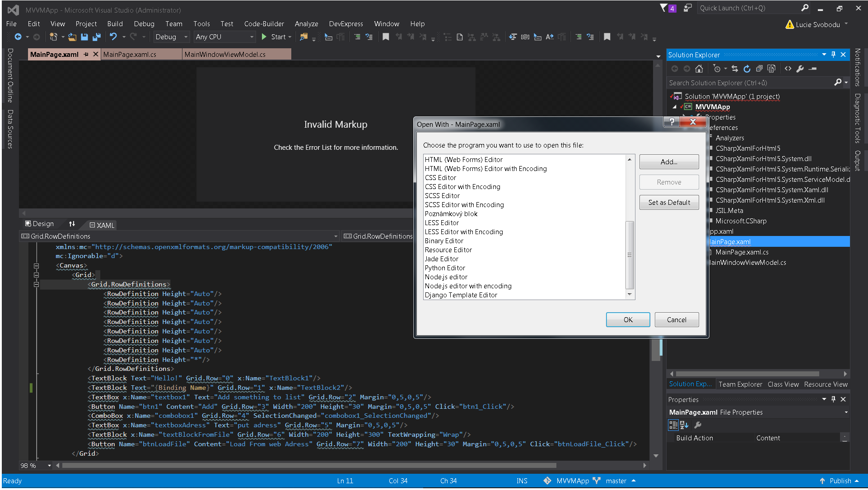Collapse the MVVMApp project node
The image size is (868, 490).
[674, 107]
